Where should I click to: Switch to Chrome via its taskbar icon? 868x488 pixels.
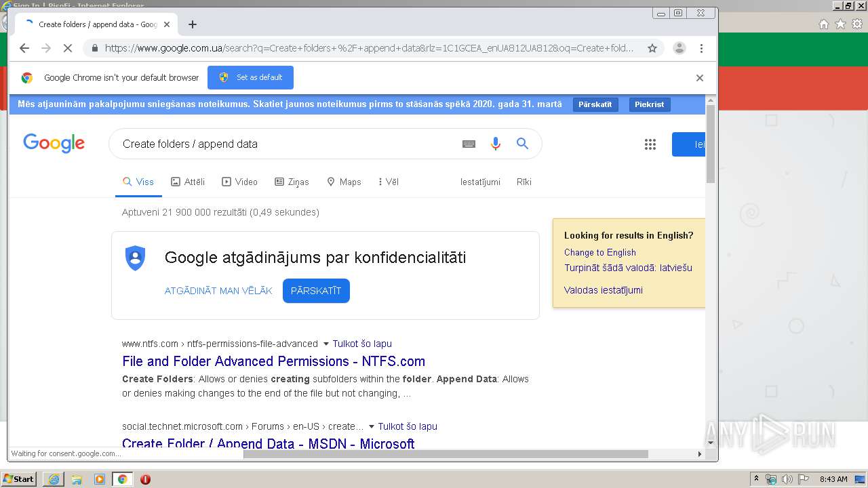pyautogui.click(x=122, y=479)
